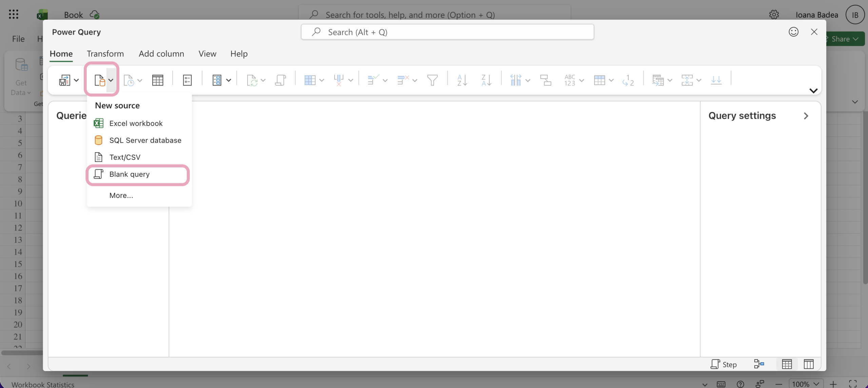Click the Step button in the status bar
868x388 pixels.
coord(724,364)
